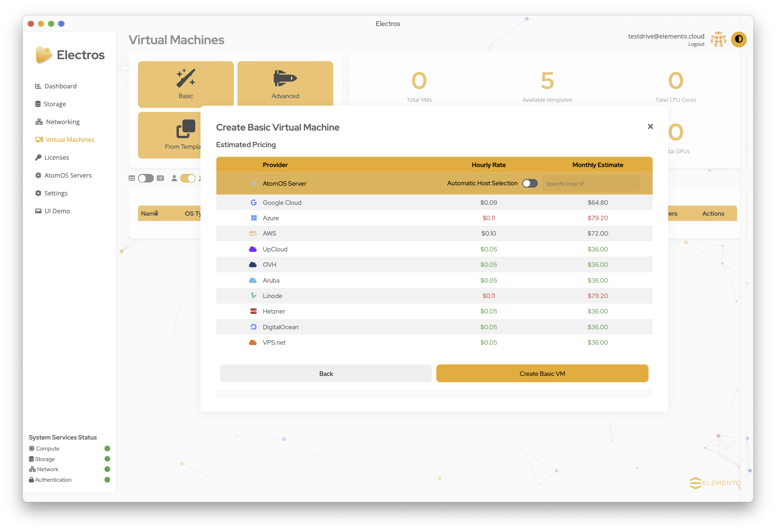The image size is (776, 532).
Task: Click the Hourly Rate column header
Action: [x=489, y=165]
